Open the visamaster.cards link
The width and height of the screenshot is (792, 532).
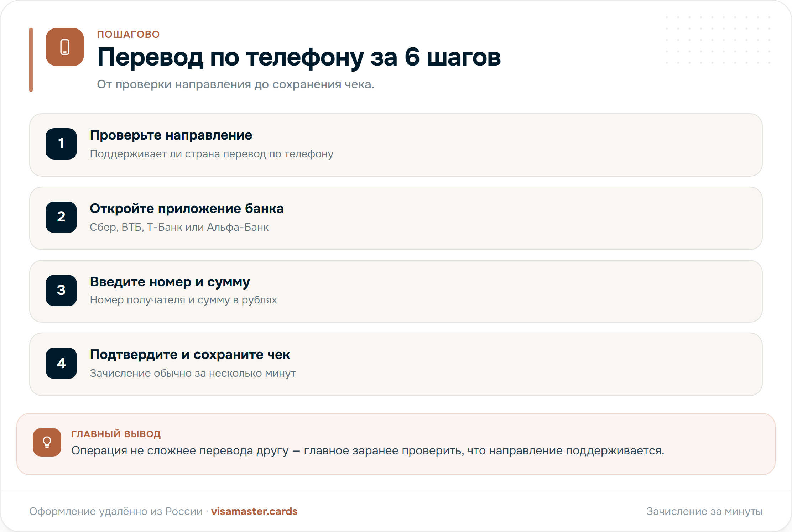pos(254,511)
